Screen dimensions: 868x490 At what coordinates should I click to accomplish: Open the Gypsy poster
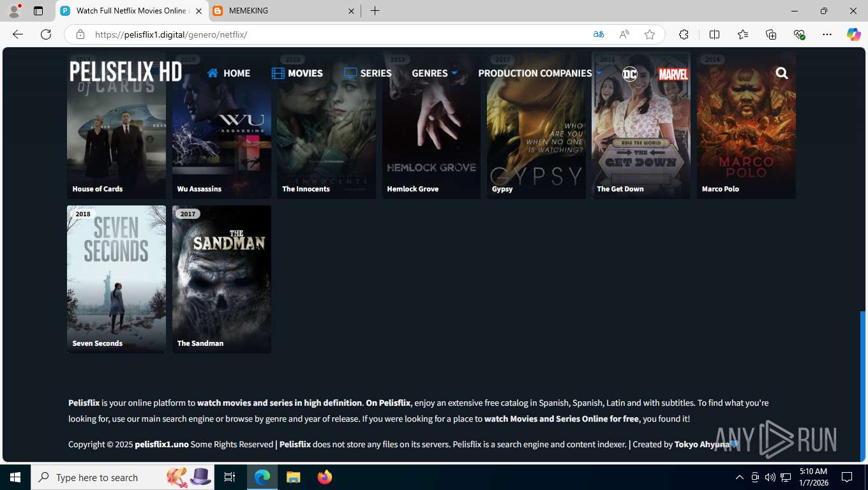point(536,126)
